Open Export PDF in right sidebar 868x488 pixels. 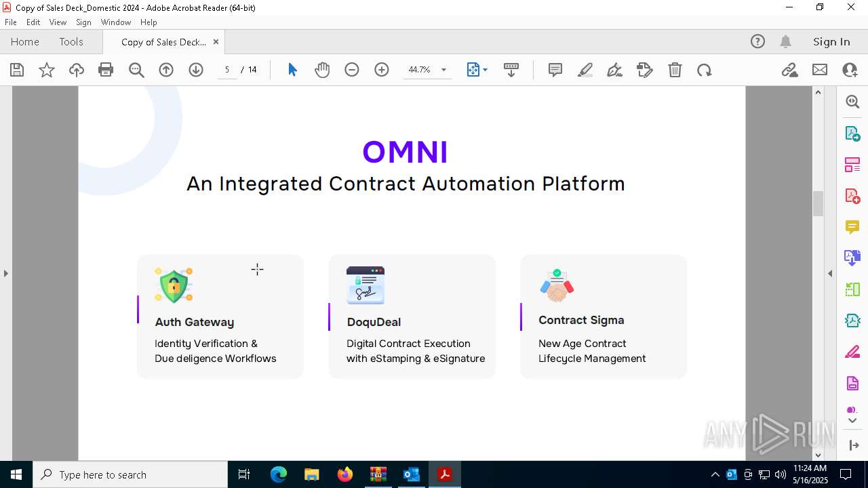pyautogui.click(x=852, y=133)
